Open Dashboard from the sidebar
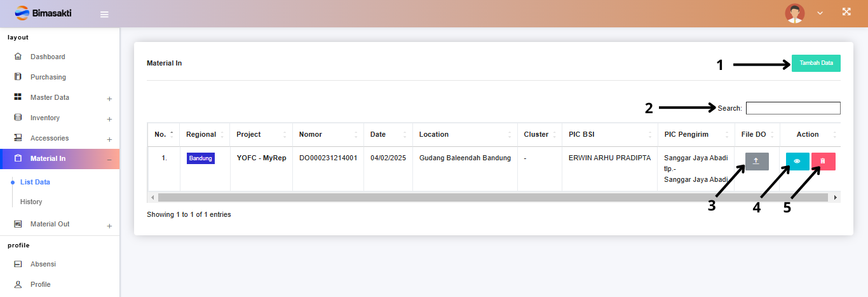Image resolution: width=868 pixels, height=297 pixels. [x=48, y=57]
